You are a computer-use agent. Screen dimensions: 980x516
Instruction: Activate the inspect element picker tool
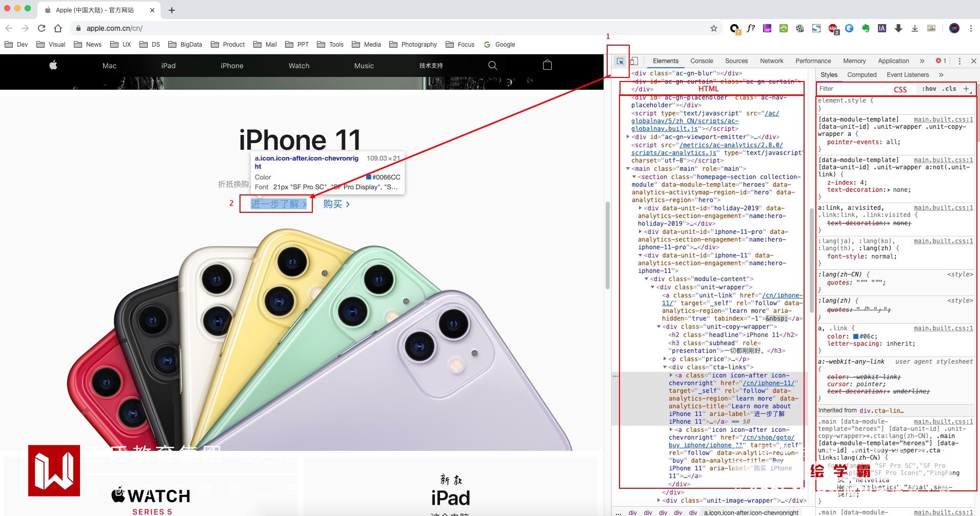620,61
